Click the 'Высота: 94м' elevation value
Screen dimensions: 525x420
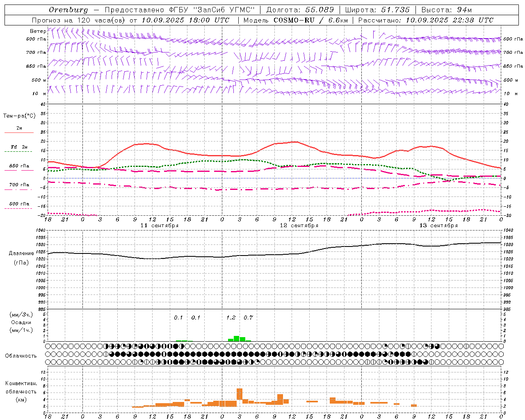[x=447, y=9]
